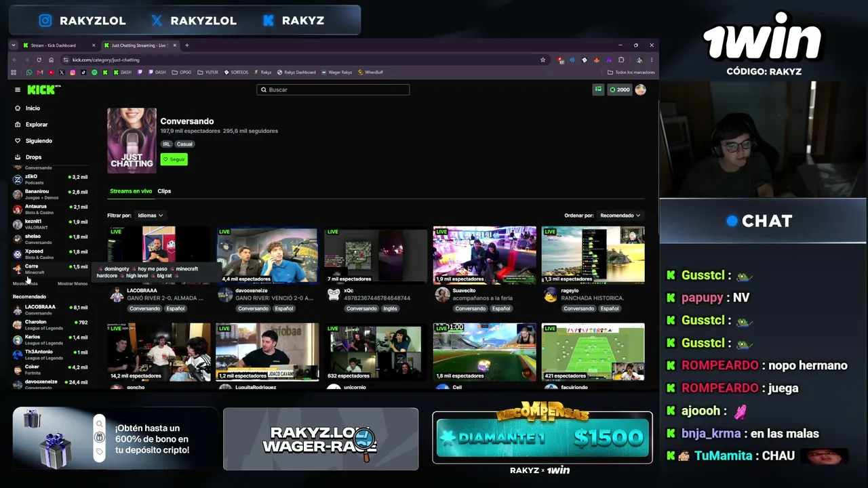Click the rageylo channel avatar
868x488 pixels.
(551, 294)
